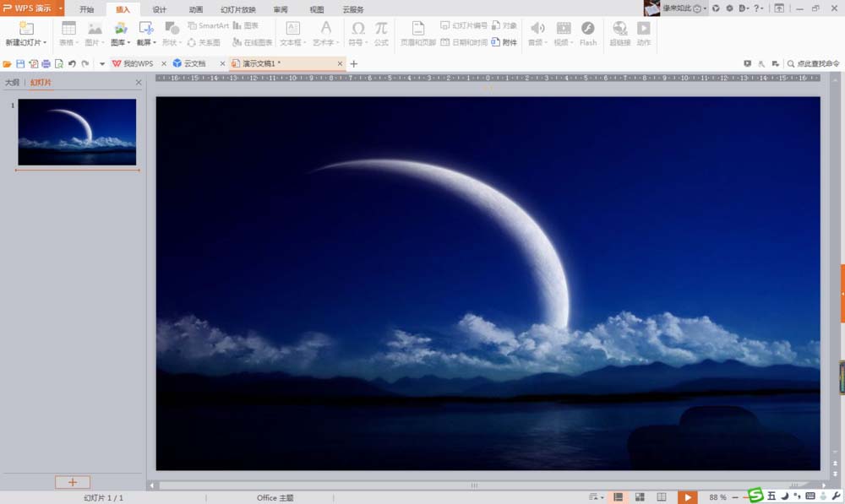Start slideshow with orange play button
Screen dimensions: 845x504
pos(687,497)
